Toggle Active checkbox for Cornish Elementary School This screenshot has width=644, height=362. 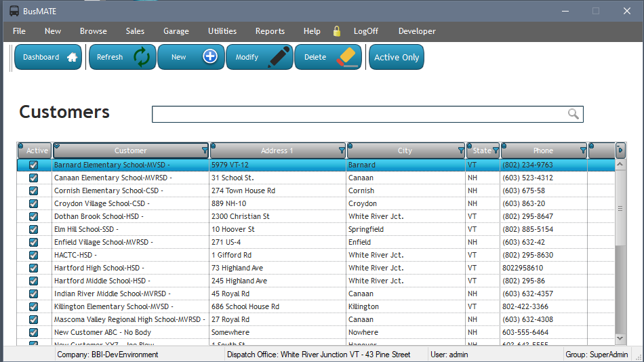point(33,190)
